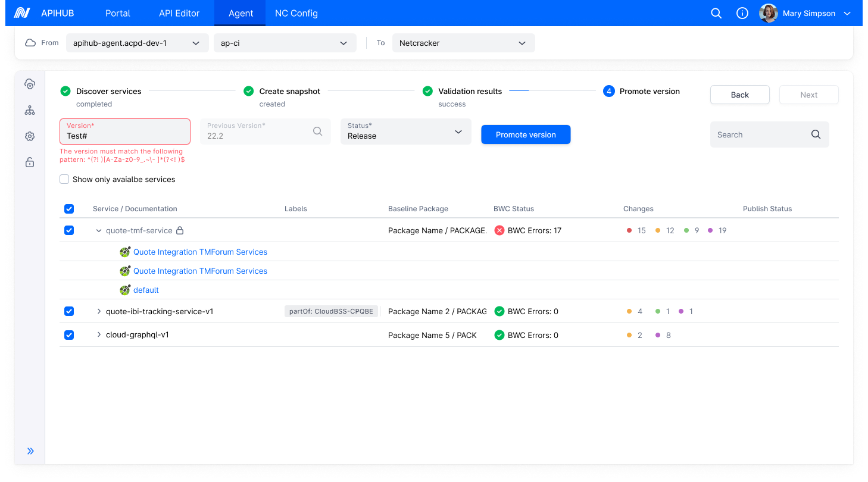
Task: Open the default documentation link
Action: click(x=146, y=290)
